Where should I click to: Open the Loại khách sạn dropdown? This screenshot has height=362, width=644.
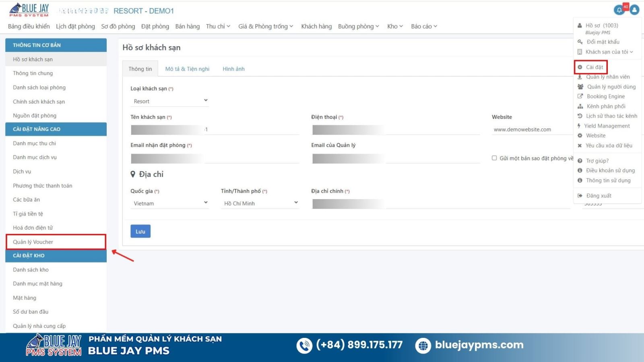coord(169,101)
